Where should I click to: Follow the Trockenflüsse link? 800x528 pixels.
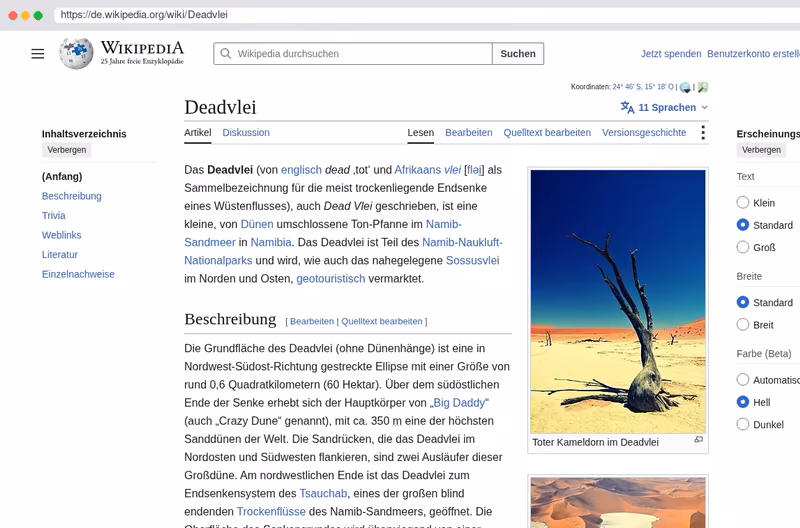point(271,512)
